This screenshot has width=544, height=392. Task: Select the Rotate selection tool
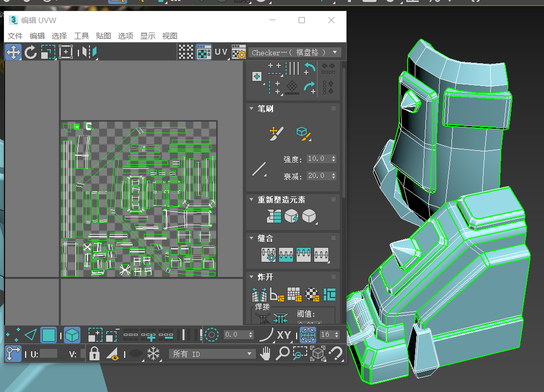click(31, 52)
